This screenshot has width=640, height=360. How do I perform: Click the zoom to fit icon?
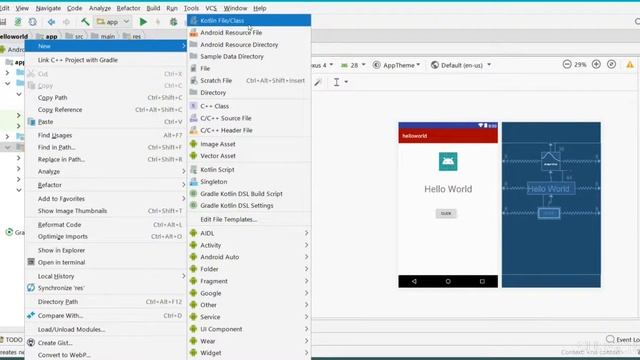(611, 64)
